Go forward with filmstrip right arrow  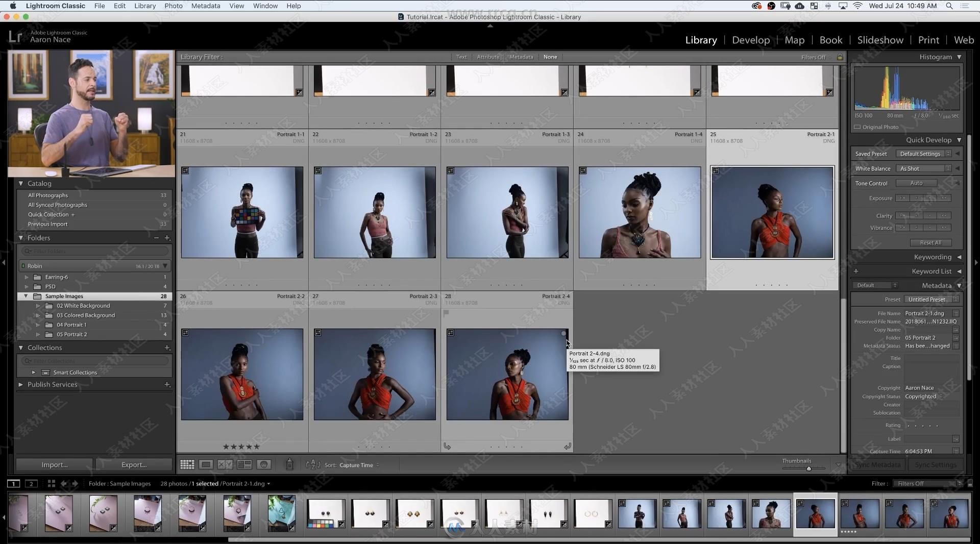[x=75, y=483]
